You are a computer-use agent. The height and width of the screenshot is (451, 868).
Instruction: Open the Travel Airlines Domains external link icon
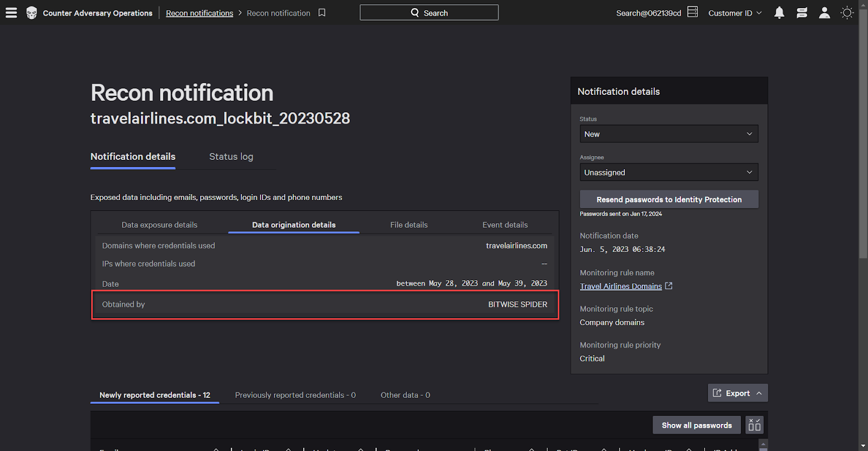click(x=669, y=286)
